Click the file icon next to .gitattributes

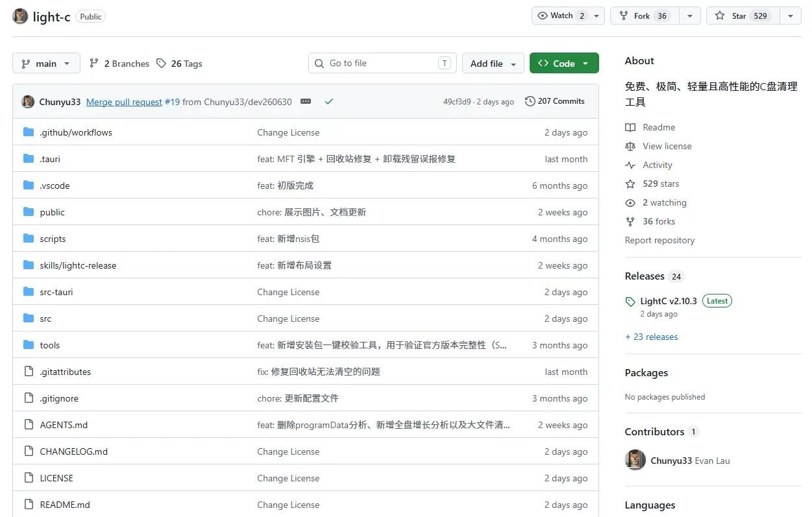[28, 372]
